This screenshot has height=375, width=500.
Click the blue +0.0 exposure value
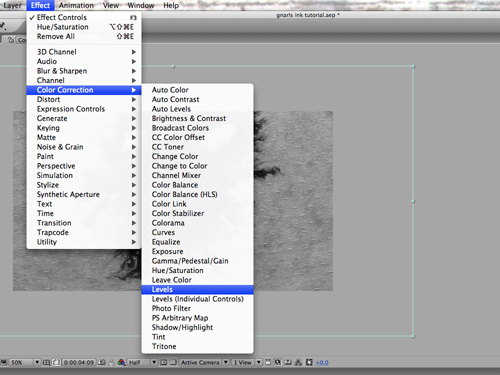tap(322, 362)
